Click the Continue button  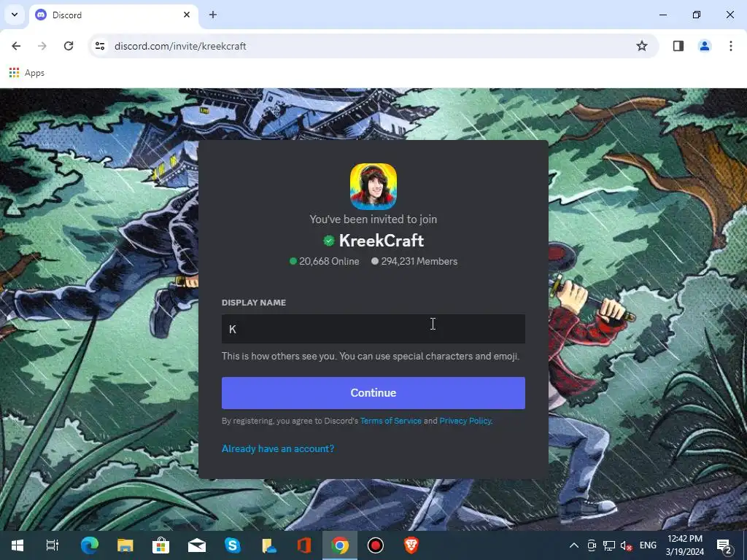point(373,393)
